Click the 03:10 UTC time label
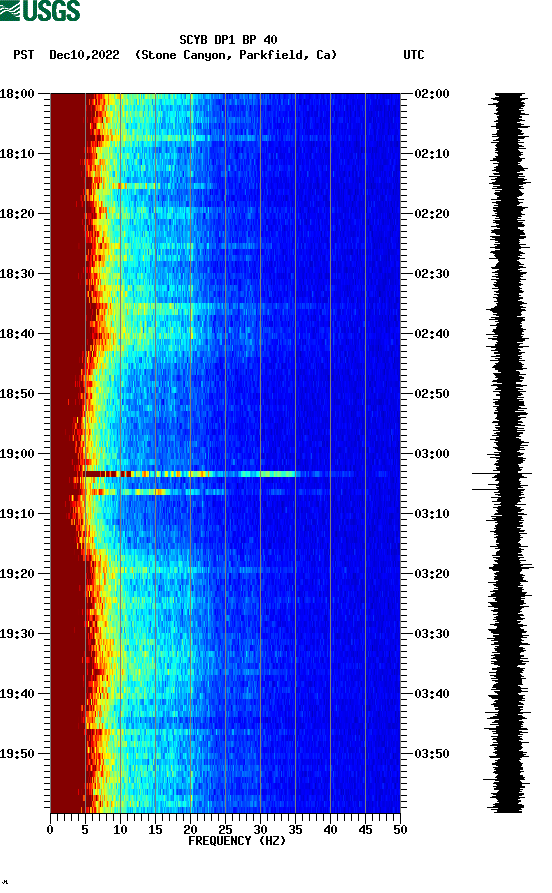This screenshot has height=893, width=552. tap(432, 514)
